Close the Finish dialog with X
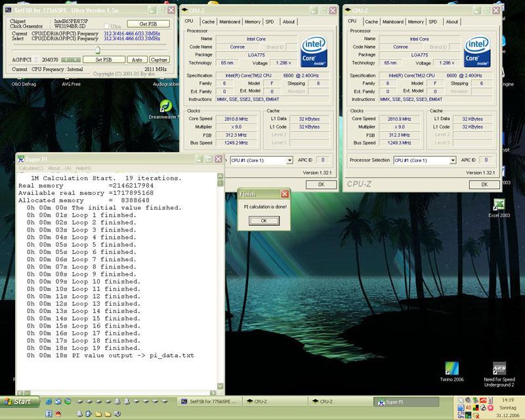This screenshot has height=420, width=525. 284,194
